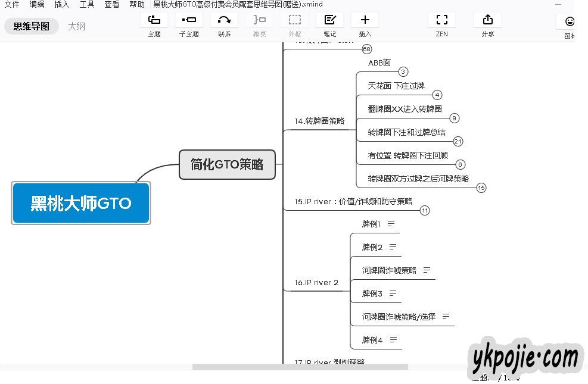Select the 黑桃大师GTO central topic
The image size is (588, 384).
81,203
